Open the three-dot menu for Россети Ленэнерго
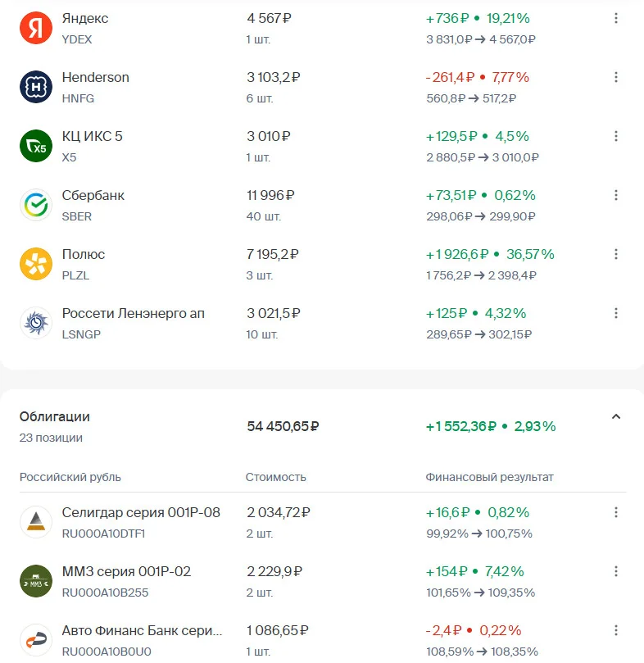This screenshot has height=663, width=644. (616, 313)
